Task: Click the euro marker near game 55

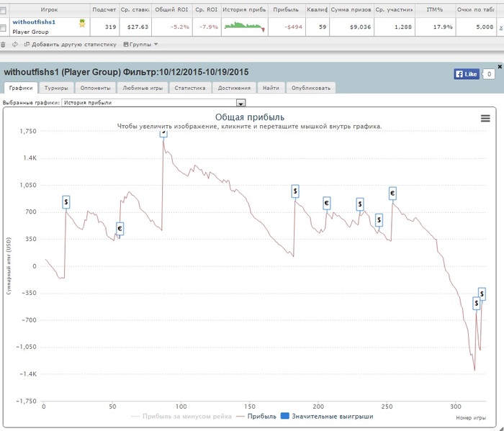Action: (120, 229)
